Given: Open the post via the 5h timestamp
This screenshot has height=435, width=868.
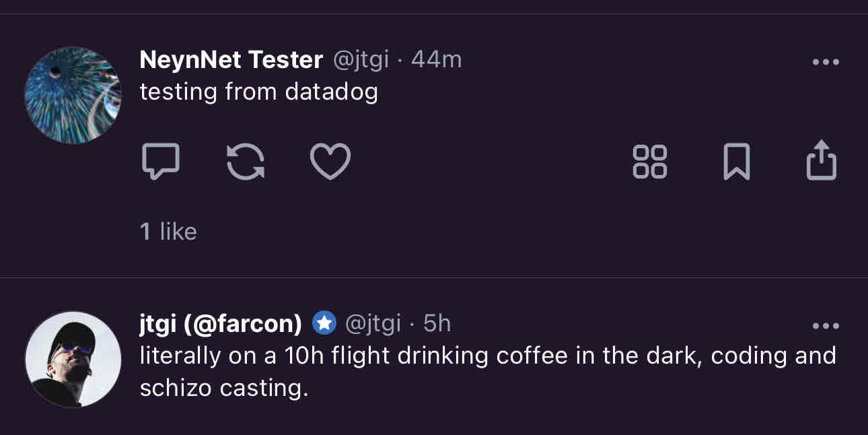Looking at the screenshot, I should (x=437, y=324).
